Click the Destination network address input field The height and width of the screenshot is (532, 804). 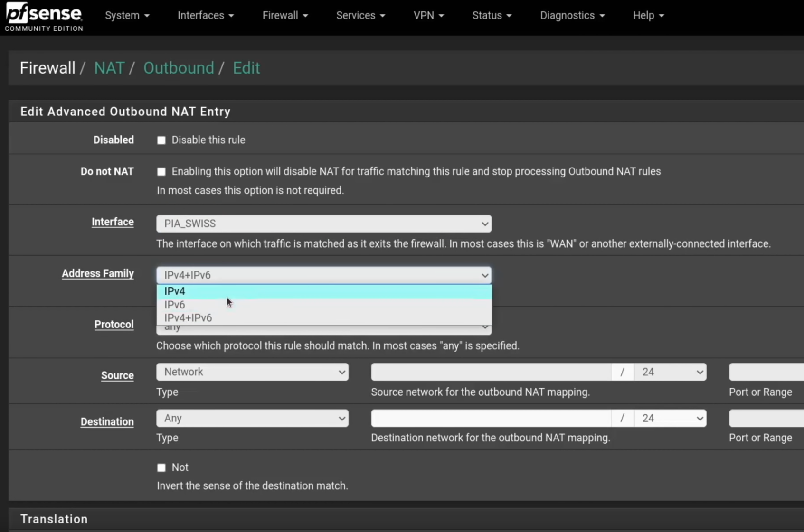[x=492, y=418]
